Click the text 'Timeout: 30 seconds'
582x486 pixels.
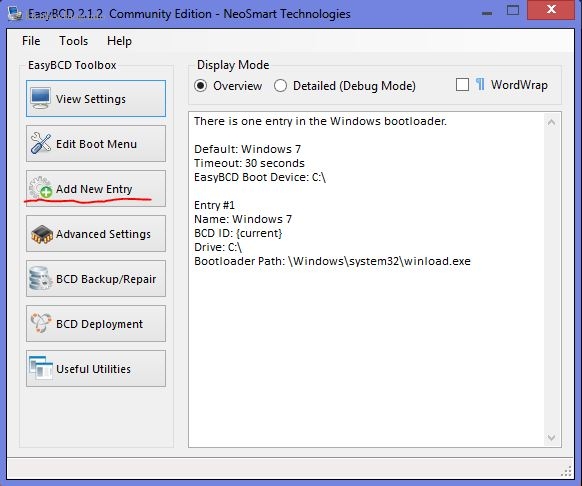click(249, 163)
